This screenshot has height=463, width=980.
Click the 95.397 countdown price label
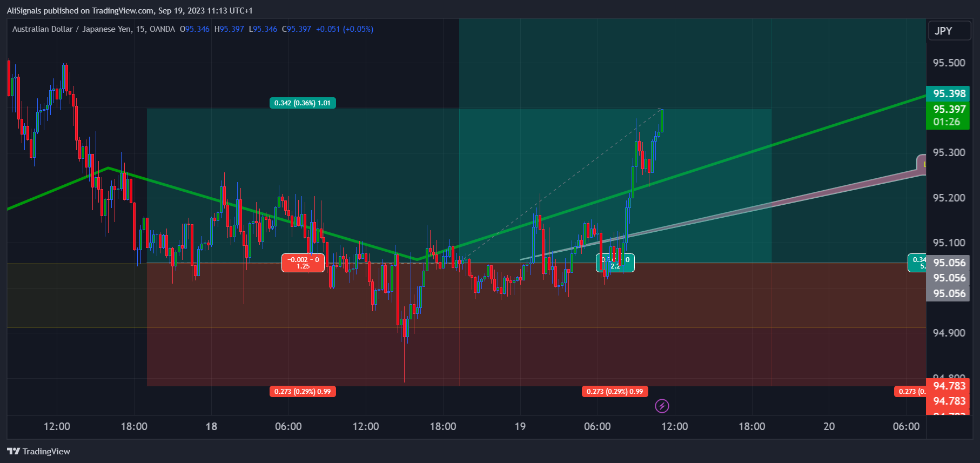[x=948, y=115]
